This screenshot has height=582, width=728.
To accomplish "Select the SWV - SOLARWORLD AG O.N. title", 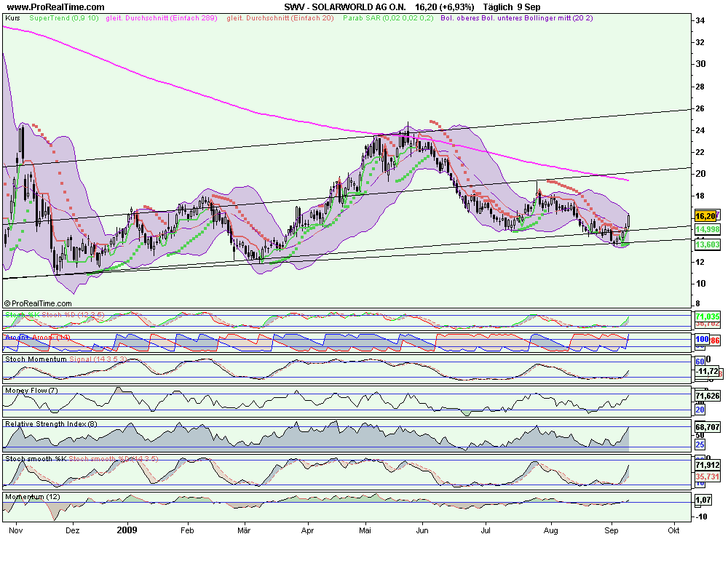I will point(345,7).
